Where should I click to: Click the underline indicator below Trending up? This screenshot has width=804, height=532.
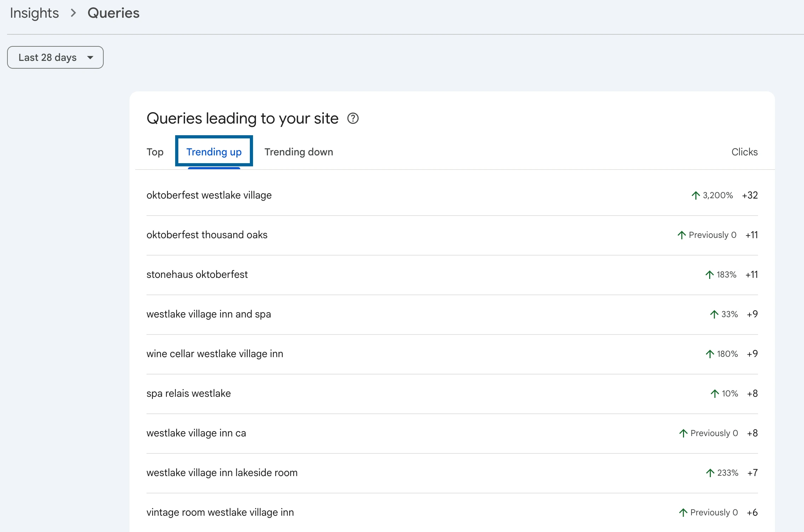click(214, 170)
